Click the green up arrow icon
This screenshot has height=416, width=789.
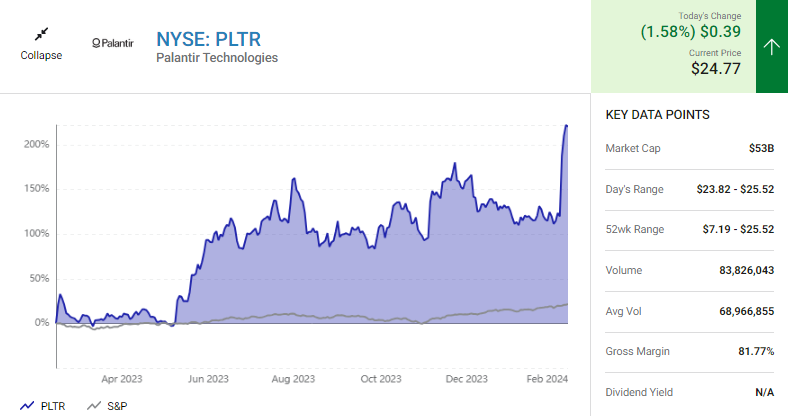[x=771, y=47]
